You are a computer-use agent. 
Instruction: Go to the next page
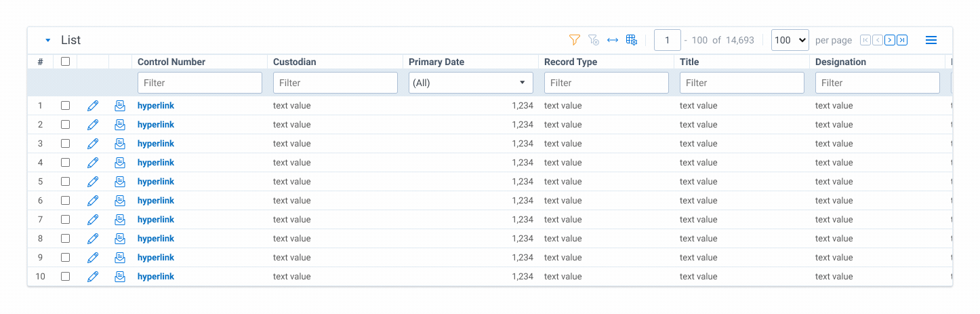click(x=890, y=40)
